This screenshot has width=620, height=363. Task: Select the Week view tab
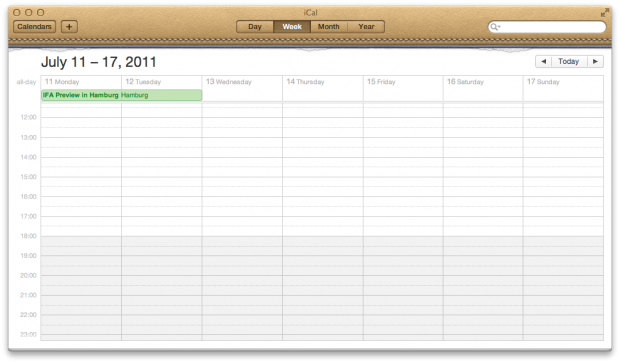tap(292, 26)
